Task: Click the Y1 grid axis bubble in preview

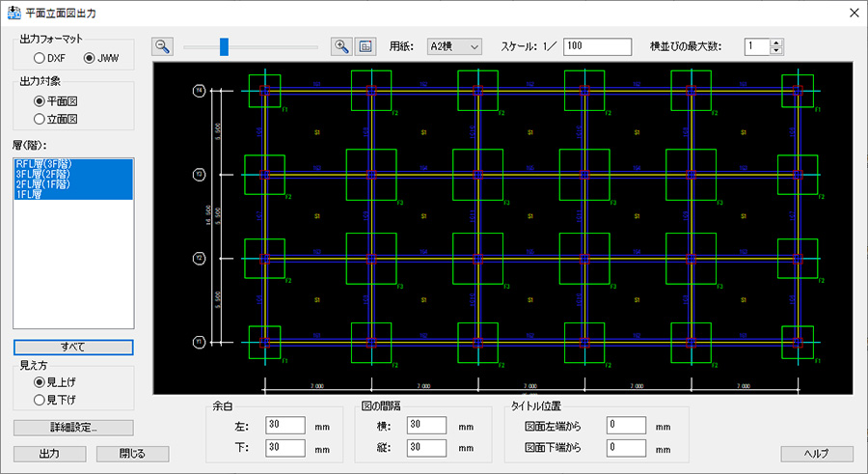Action: coord(200,342)
